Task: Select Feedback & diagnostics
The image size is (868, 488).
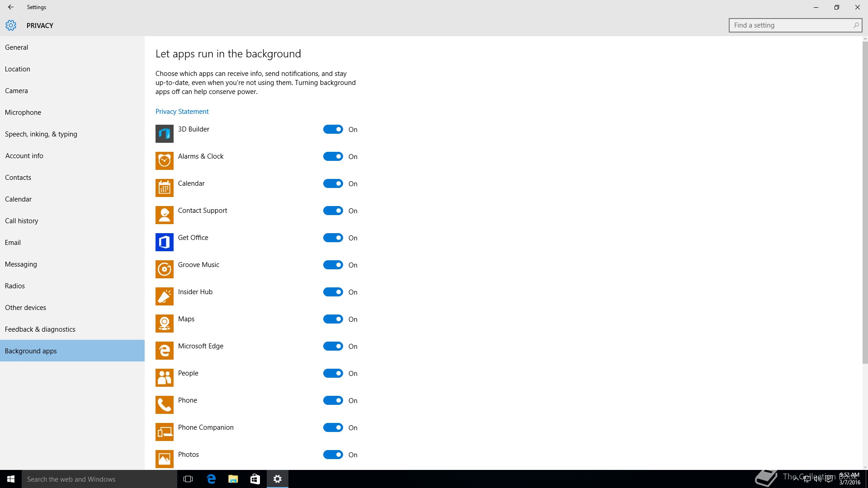Action: [72, 329]
